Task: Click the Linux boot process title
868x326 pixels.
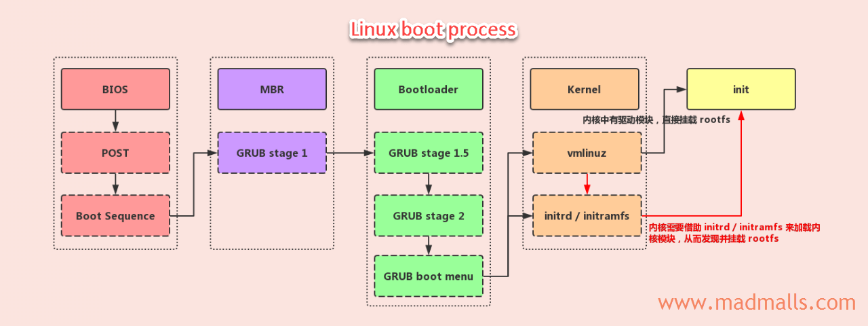Action: 433,30
